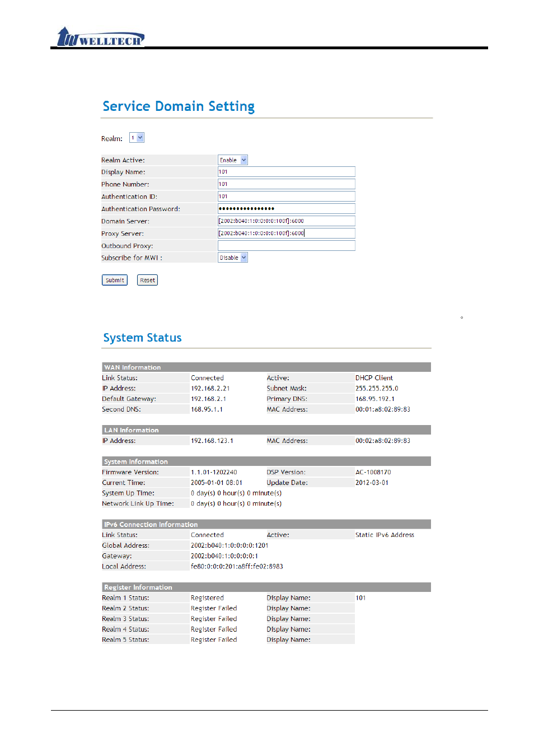Click the Welltech logo
534x756 pixels.
pyautogui.click(x=101, y=37)
